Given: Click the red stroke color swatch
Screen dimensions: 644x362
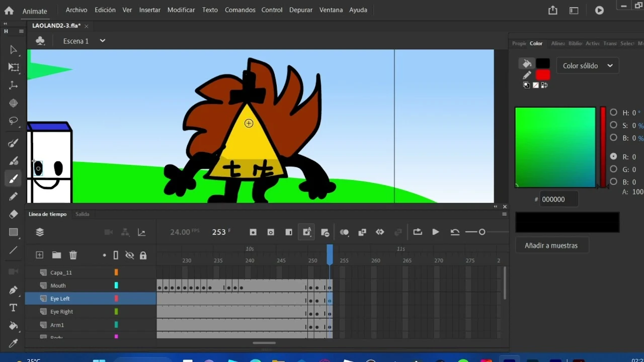Looking at the screenshot, I should pos(542,75).
